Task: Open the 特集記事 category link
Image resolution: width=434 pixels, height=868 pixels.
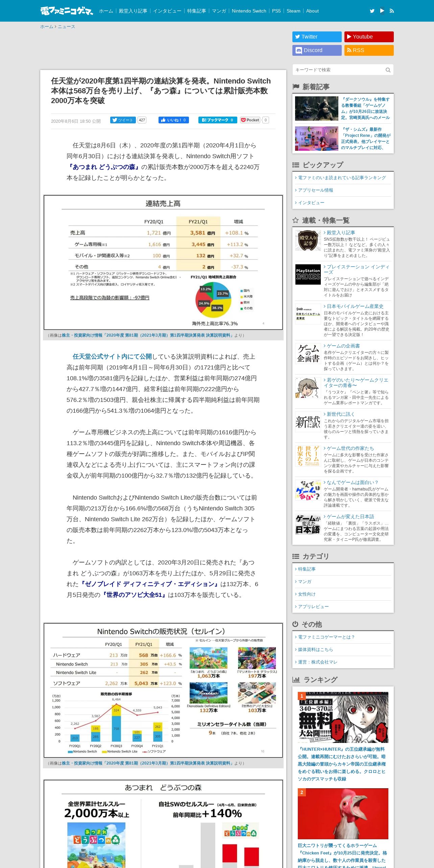Action: tap(307, 569)
